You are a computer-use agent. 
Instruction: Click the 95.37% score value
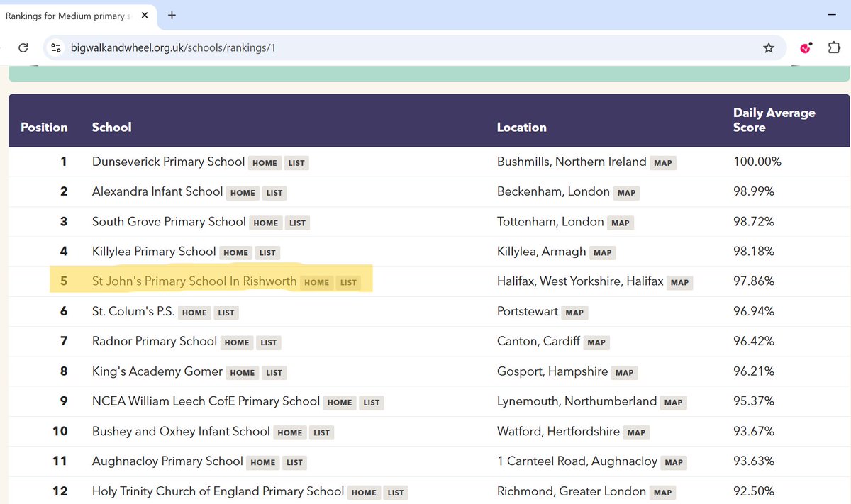click(754, 401)
